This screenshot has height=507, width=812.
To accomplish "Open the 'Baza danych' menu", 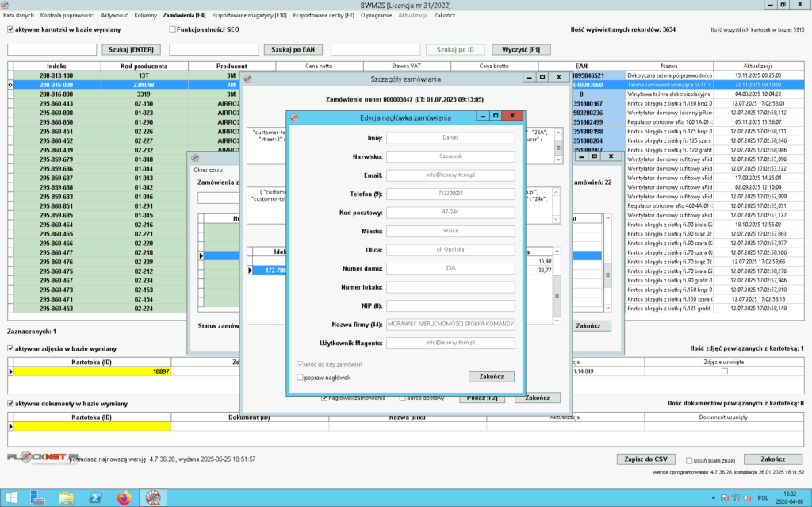I will pyautogui.click(x=19, y=15).
